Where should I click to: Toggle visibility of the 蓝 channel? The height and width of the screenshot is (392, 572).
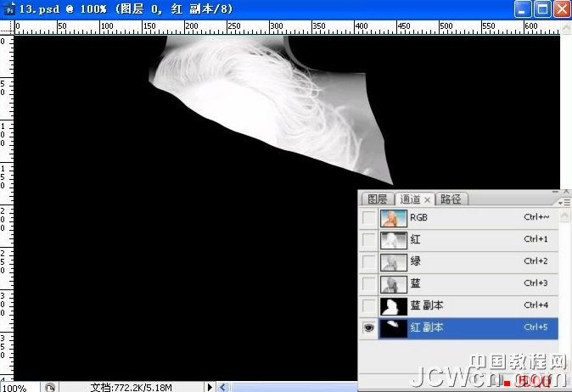pyautogui.click(x=369, y=284)
